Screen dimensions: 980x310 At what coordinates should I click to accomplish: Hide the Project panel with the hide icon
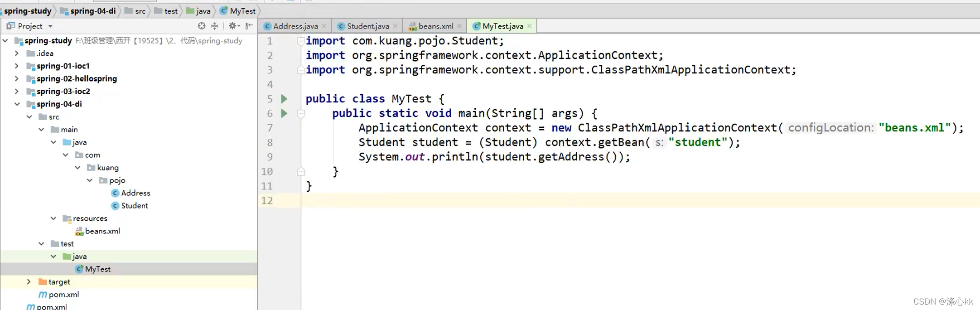(249, 26)
